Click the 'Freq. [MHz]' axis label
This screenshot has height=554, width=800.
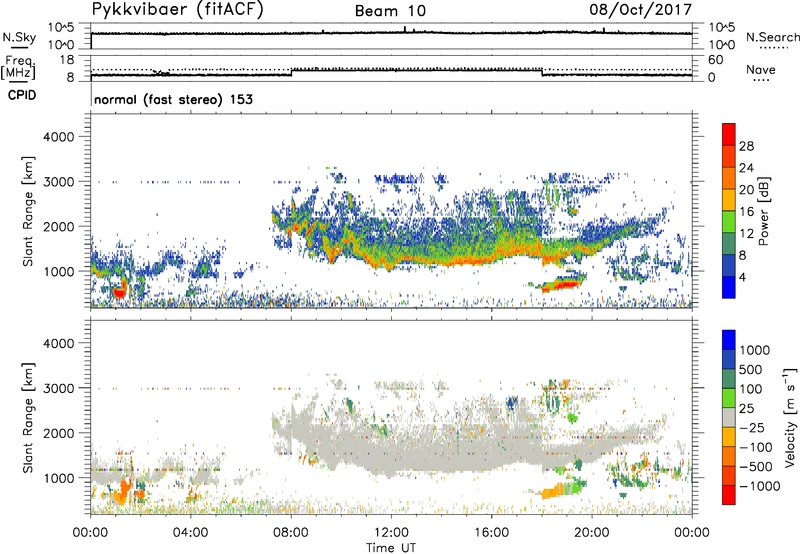(18, 67)
